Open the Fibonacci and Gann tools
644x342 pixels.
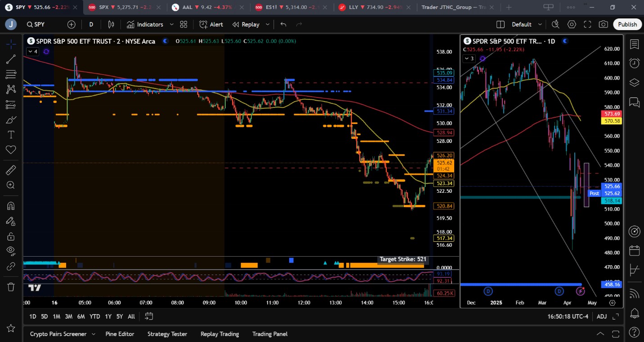click(11, 74)
